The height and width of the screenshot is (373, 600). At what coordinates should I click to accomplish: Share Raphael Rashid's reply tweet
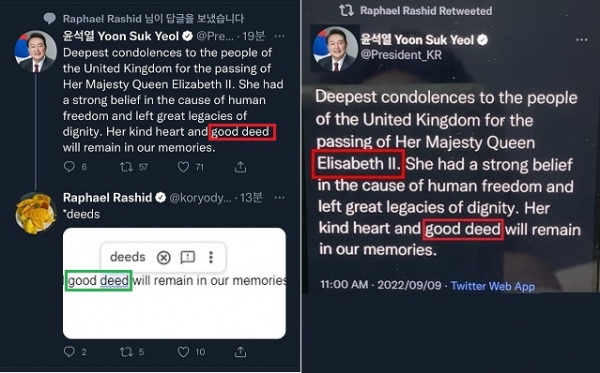[x=240, y=352]
